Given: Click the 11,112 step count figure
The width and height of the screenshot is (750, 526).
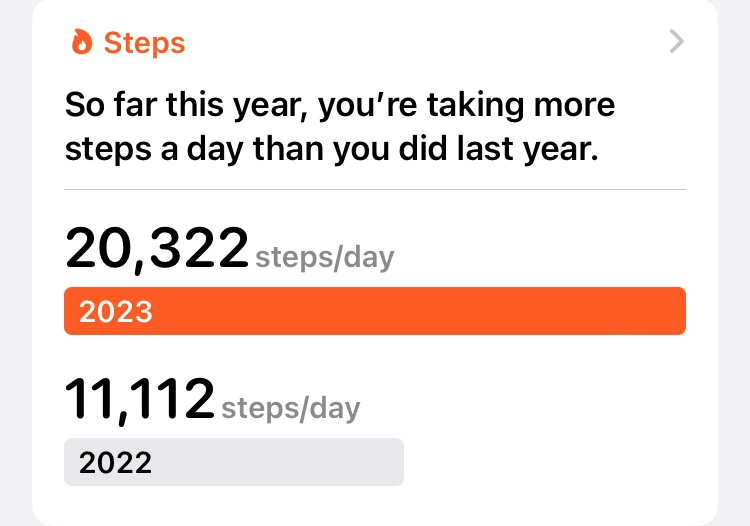Looking at the screenshot, I should (x=140, y=399).
